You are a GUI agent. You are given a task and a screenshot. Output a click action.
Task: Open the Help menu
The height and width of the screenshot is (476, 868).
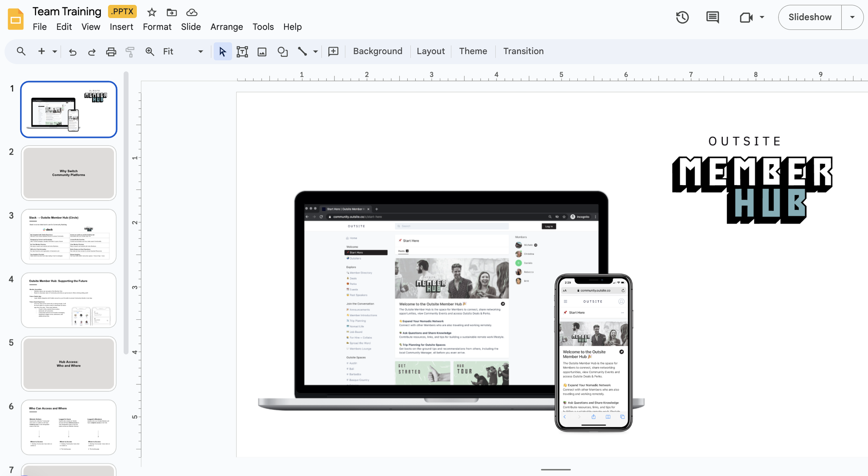coord(292,27)
